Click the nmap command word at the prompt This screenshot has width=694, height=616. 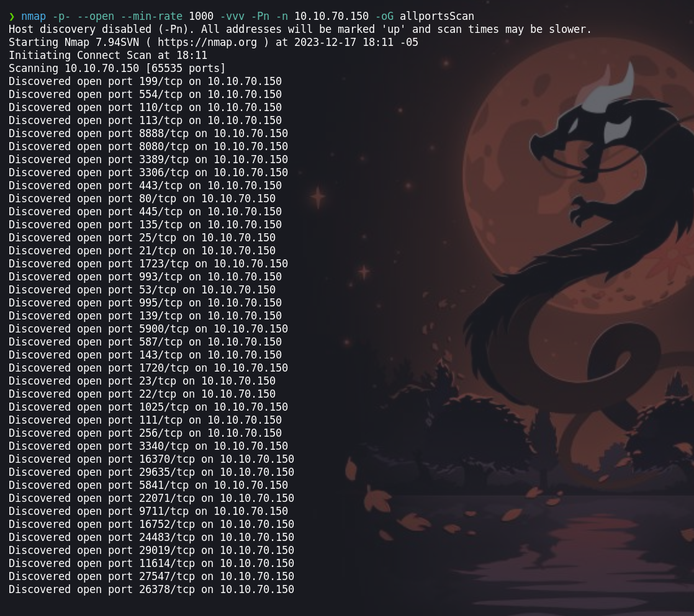tap(34, 16)
